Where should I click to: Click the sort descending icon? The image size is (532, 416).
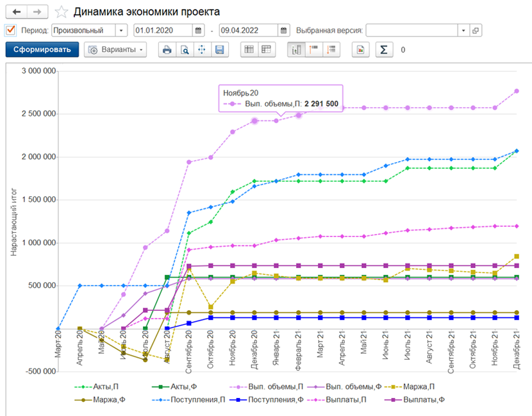point(331,50)
